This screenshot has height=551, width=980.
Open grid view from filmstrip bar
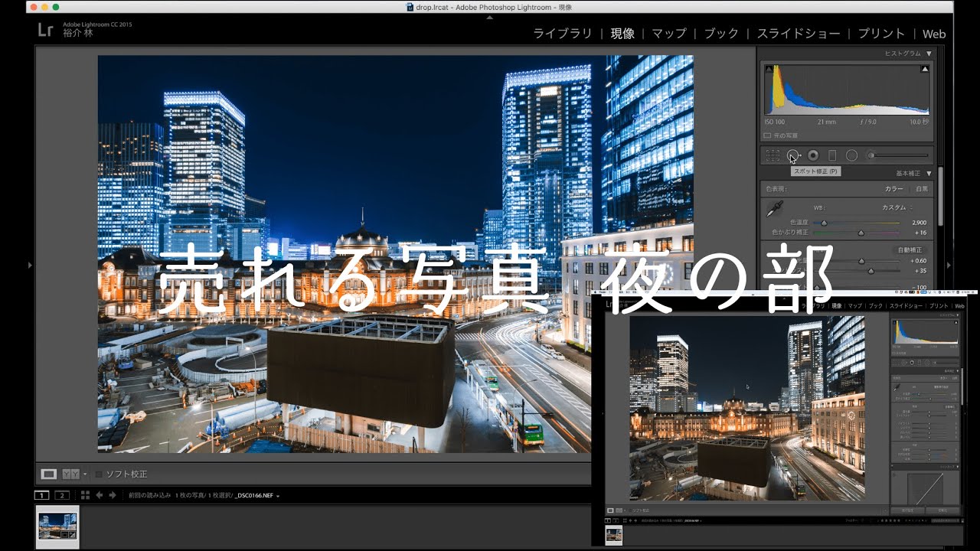click(x=86, y=495)
